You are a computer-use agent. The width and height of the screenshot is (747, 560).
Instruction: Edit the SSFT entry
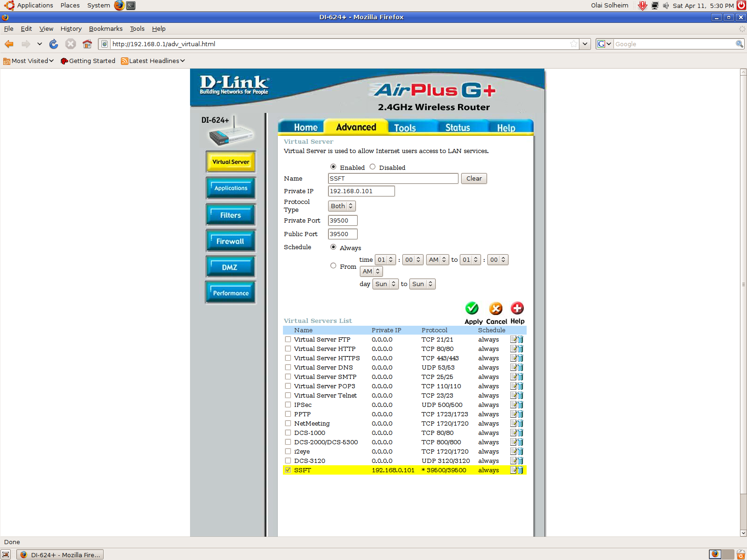[513, 470]
